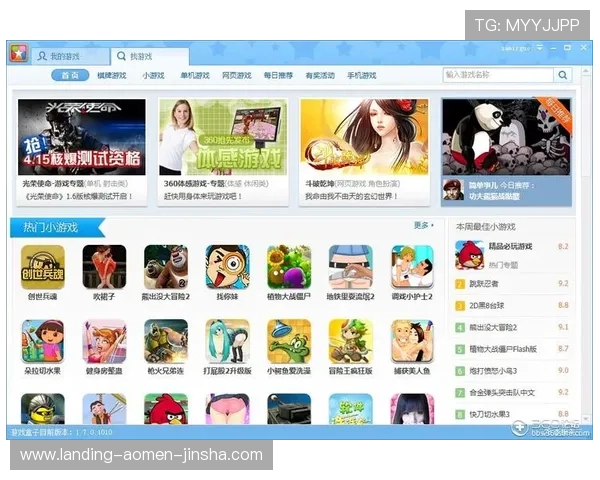This screenshot has width=600, height=480.
Task: Open 植物大战僵尸 game icon
Action: coord(289,267)
